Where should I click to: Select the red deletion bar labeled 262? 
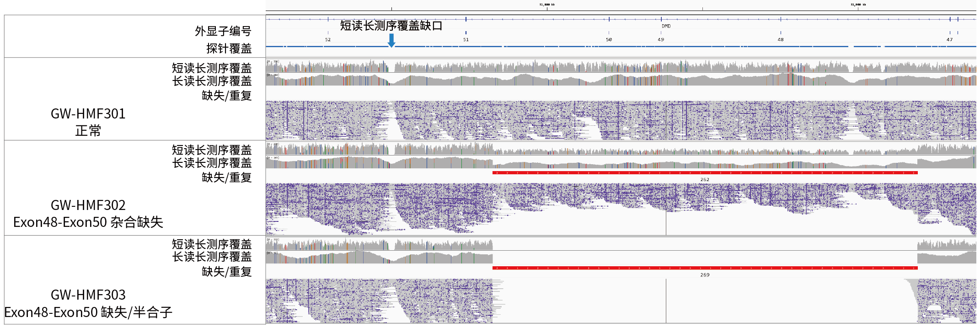705,173
